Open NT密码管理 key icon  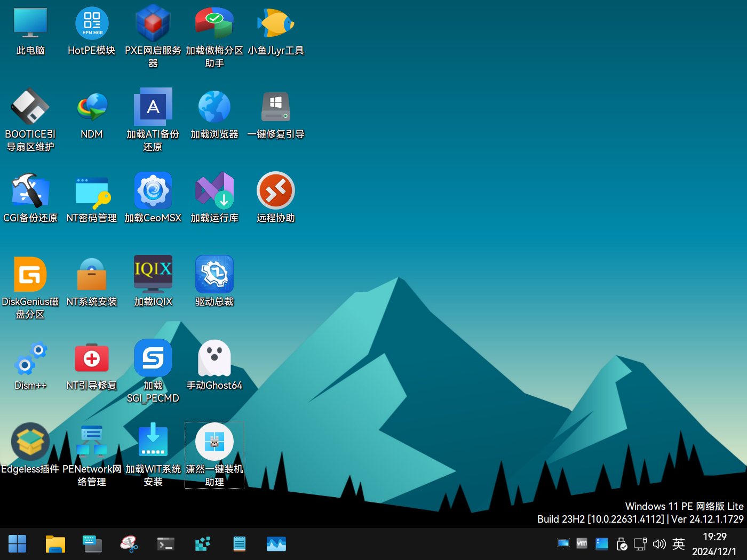(92, 198)
